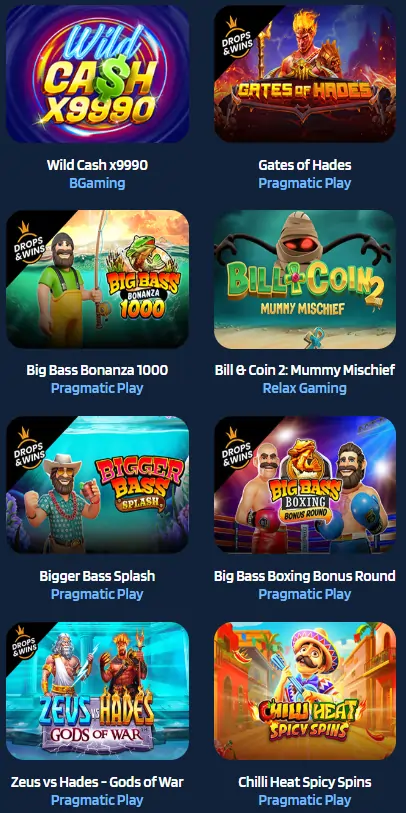
Task: Click the Relax Gaming provider link
Action: [x=305, y=388]
